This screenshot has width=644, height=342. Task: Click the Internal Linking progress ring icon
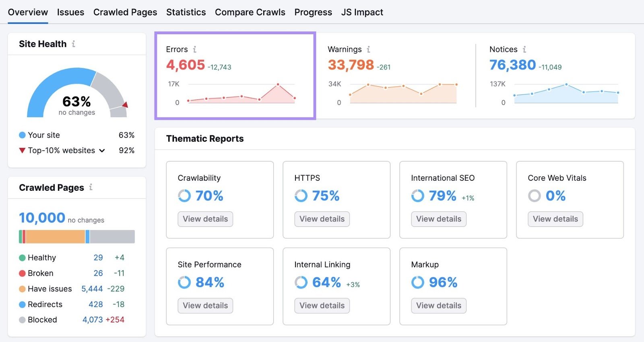[x=301, y=282]
